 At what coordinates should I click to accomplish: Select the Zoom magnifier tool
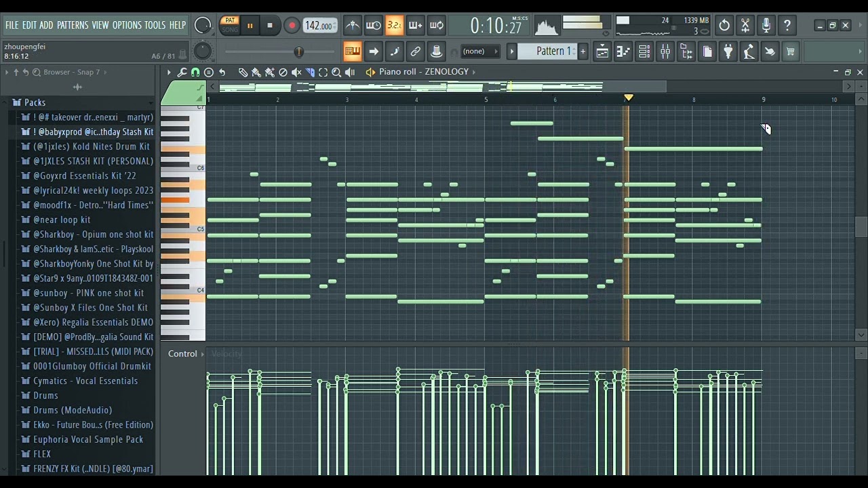click(336, 72)
